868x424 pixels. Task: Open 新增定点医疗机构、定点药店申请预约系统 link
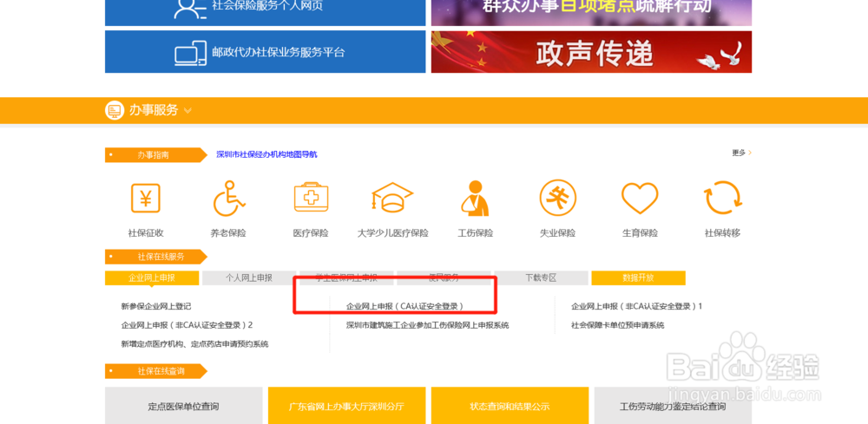tap(194, 344)
